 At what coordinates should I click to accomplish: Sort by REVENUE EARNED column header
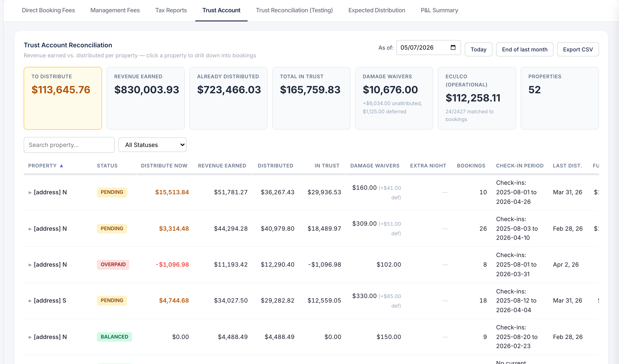(x=222, y=166)
